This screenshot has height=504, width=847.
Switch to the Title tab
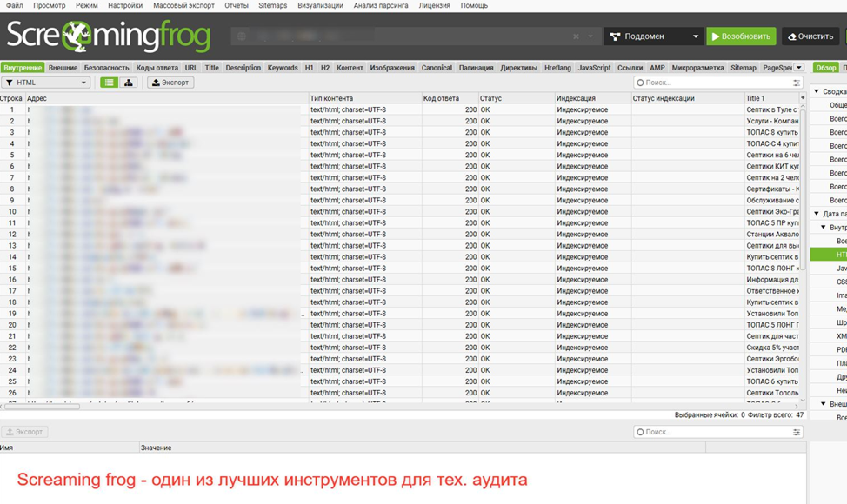(212, 68)
